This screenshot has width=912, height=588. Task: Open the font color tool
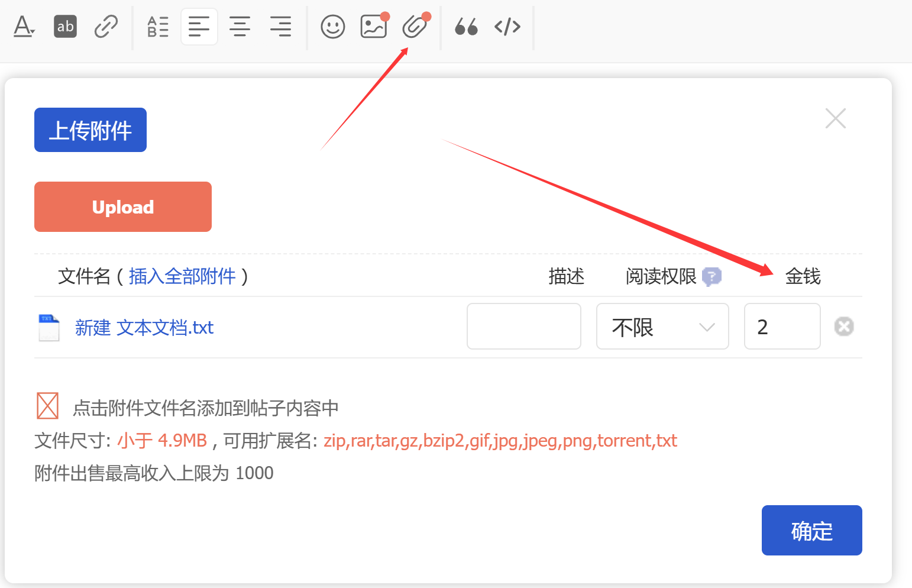click(24, 27)
